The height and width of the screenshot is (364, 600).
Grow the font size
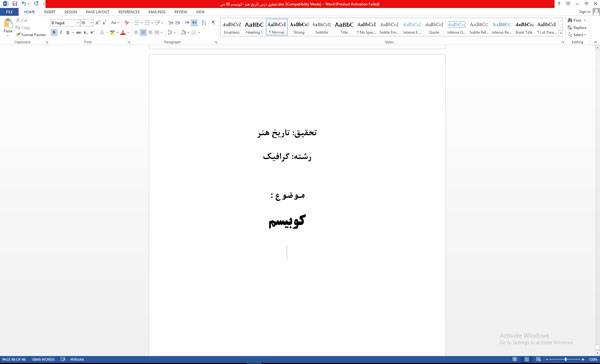[98, 23]
